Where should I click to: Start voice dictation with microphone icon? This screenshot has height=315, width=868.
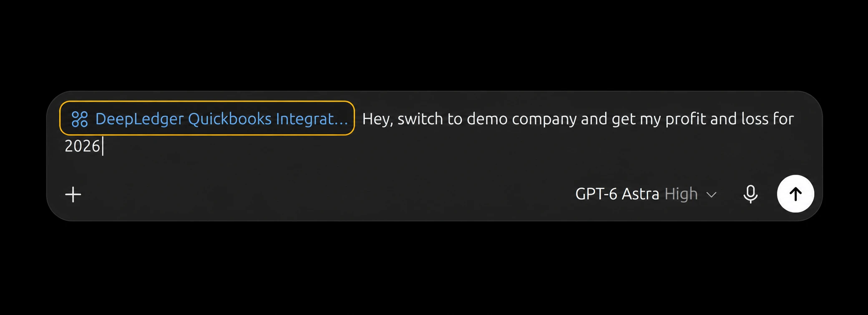(750, 194)
